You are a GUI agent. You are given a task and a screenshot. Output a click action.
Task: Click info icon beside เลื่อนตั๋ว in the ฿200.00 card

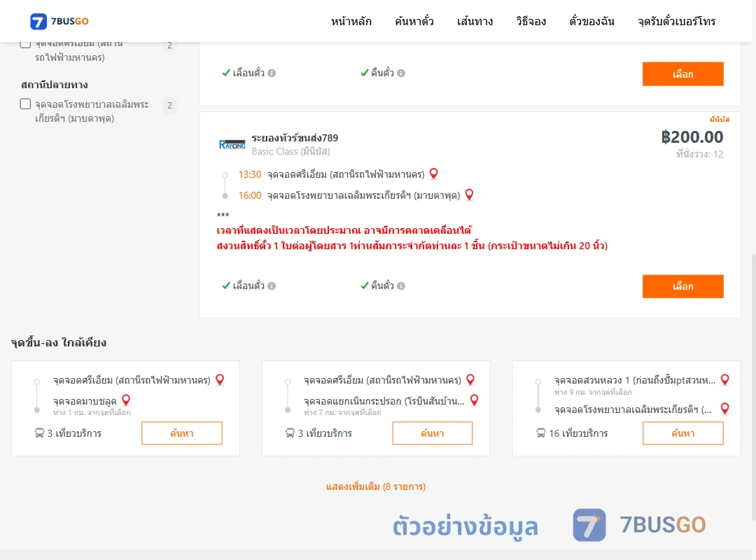(272, 286)
